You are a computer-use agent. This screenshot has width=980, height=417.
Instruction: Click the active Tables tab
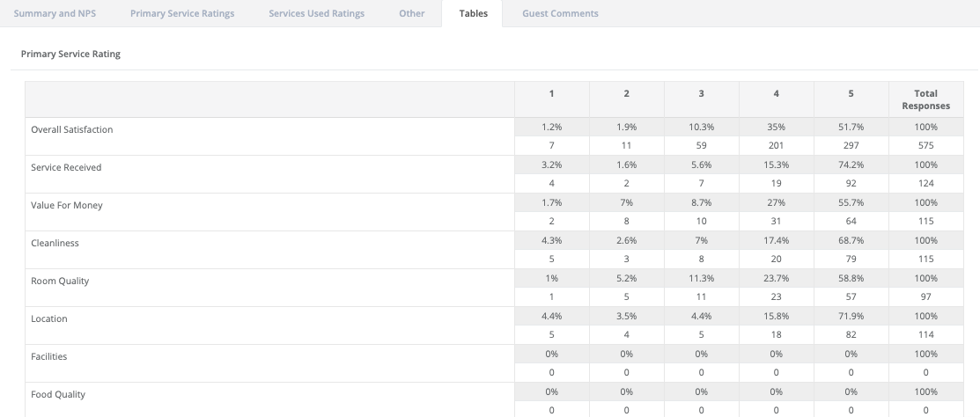click(473, 13)
